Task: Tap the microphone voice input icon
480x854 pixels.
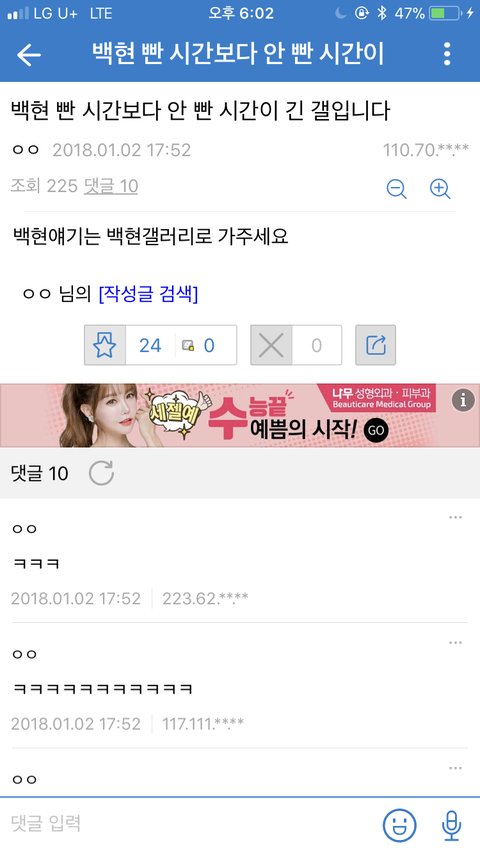Action: pyautogui.click(x=451, y=825)
